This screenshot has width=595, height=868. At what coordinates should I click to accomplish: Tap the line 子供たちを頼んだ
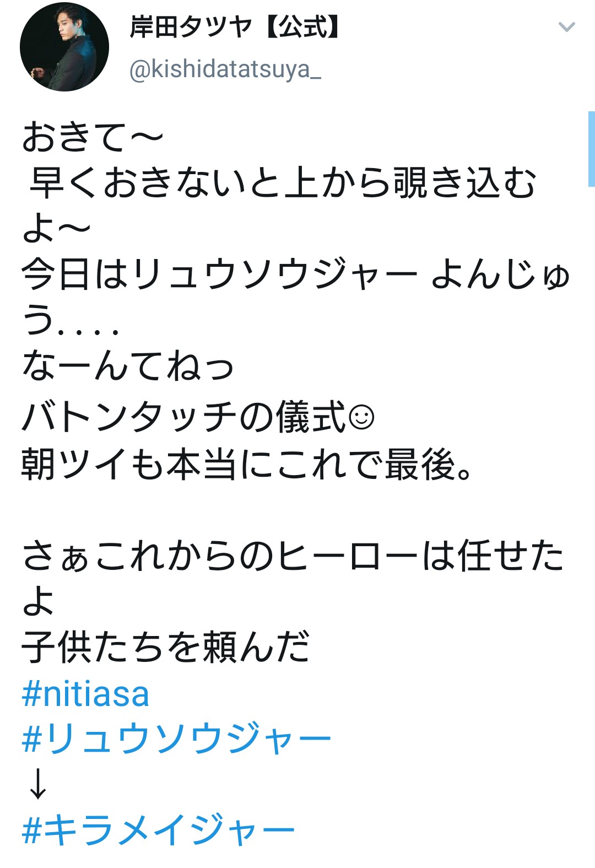165,647
